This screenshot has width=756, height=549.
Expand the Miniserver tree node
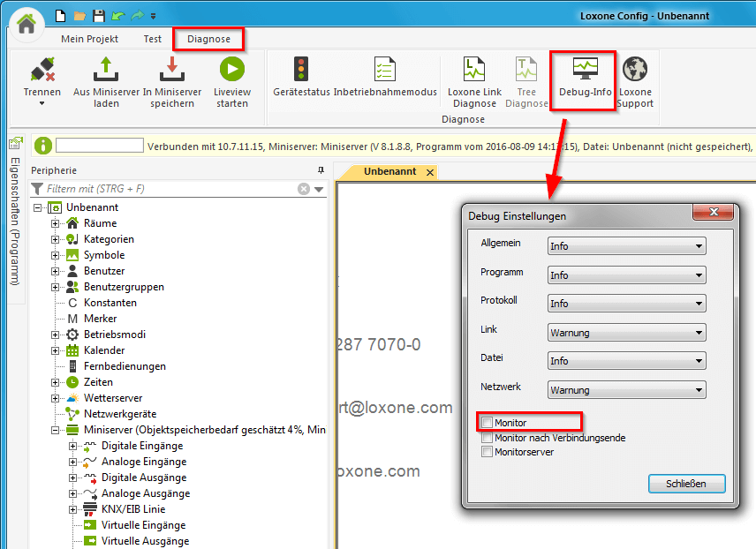(54, 429)
